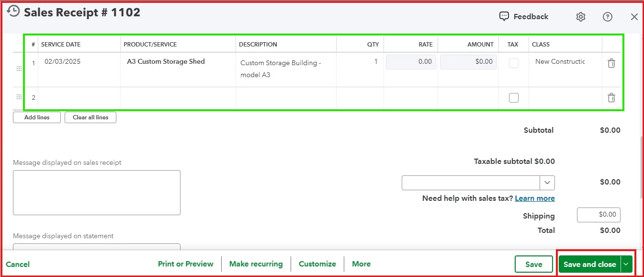
Task: Open recent transactions history clock icon
Action: coord(13,11)
